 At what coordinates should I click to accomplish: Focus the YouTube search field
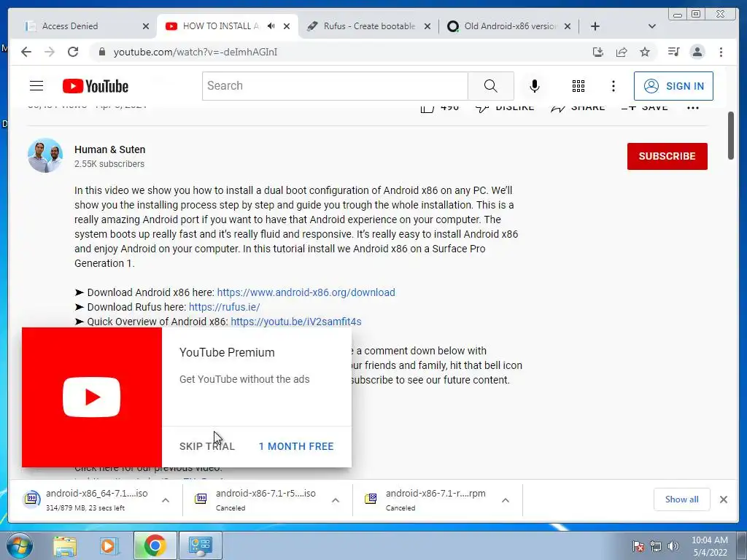(335, 86)
